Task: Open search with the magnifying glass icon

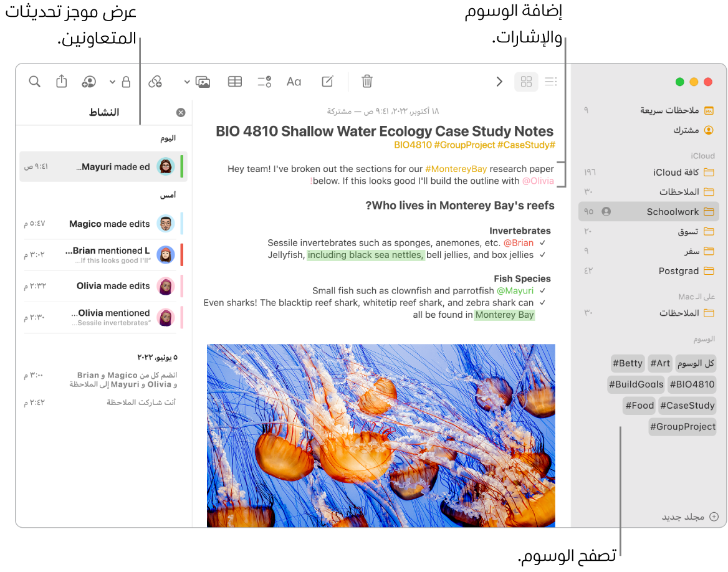Action: point(34,81)
